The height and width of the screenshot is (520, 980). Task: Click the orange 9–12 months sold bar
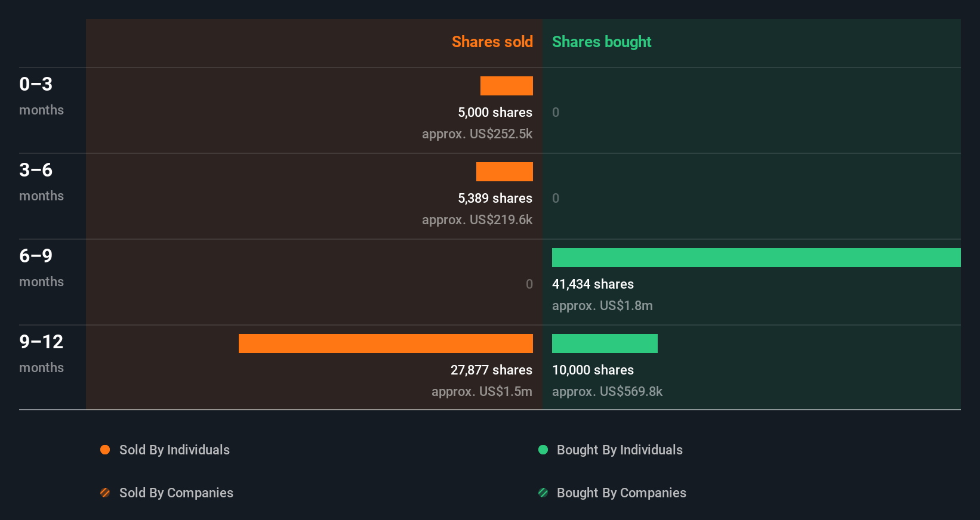coord(386,343)
